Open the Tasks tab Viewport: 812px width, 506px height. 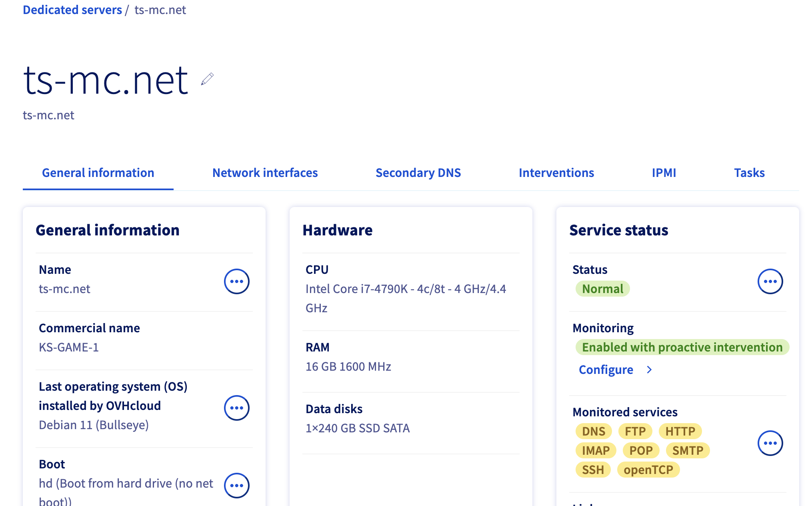coord(749,173)
